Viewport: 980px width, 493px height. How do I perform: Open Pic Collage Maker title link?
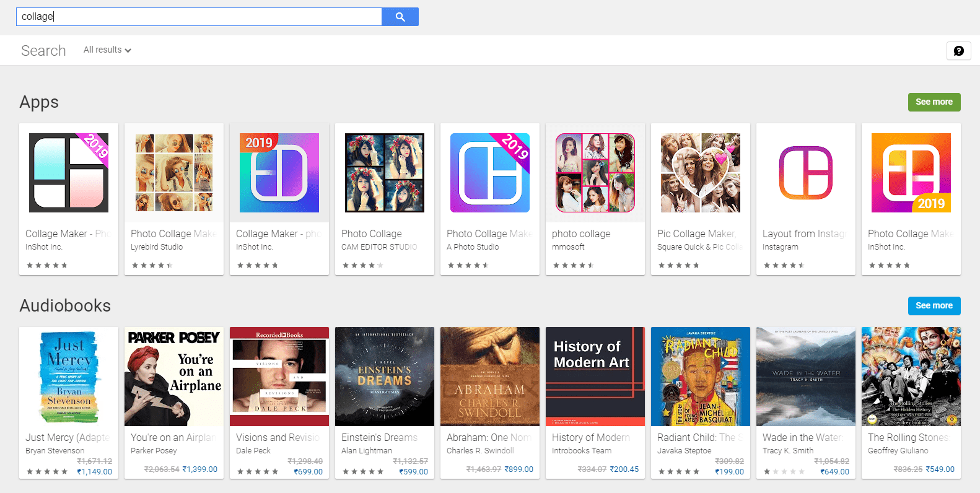(x=697, y=234)
